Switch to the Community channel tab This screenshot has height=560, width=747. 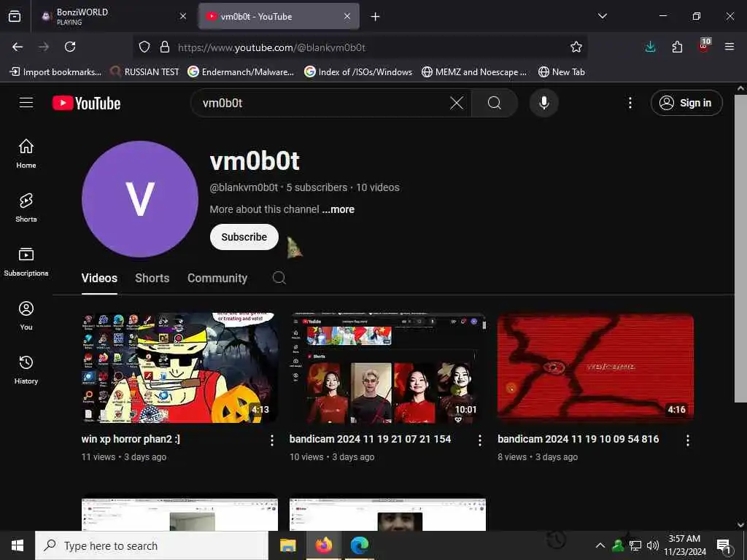tap(217, 278)
